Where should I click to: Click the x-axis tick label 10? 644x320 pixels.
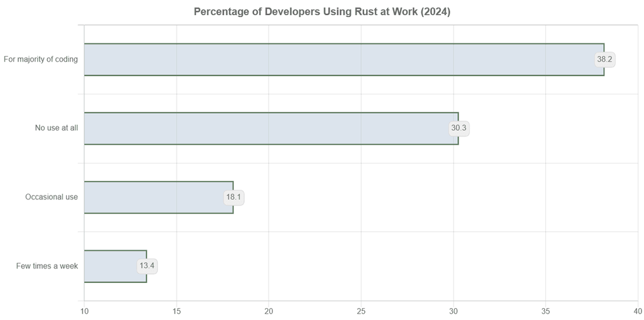(x=84, y=311)
